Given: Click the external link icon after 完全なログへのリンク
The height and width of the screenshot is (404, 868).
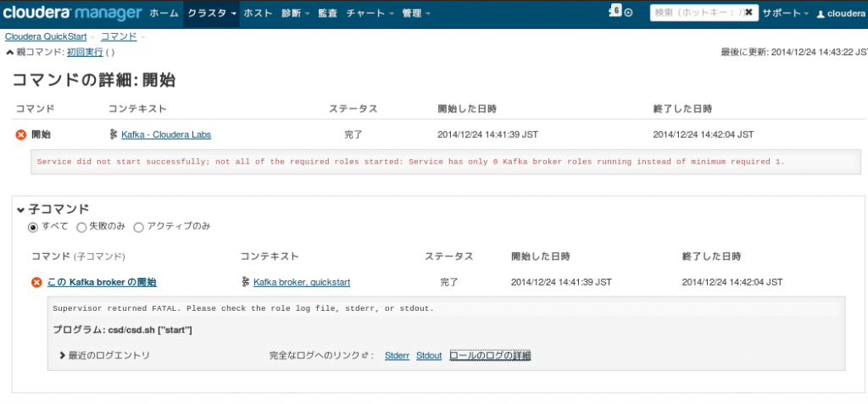Looking at the screenshot, I should point(364,356).
